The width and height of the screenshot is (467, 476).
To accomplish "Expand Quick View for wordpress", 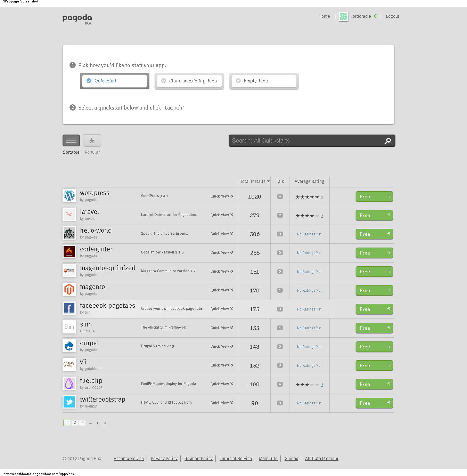I will 222,196.
